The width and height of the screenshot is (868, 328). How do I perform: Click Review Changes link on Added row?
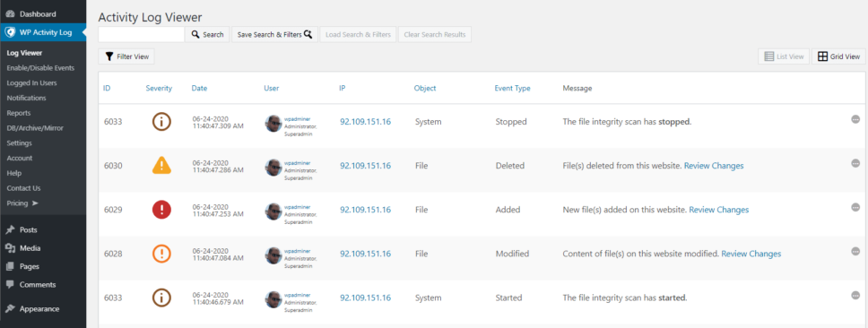coord(718,210)
